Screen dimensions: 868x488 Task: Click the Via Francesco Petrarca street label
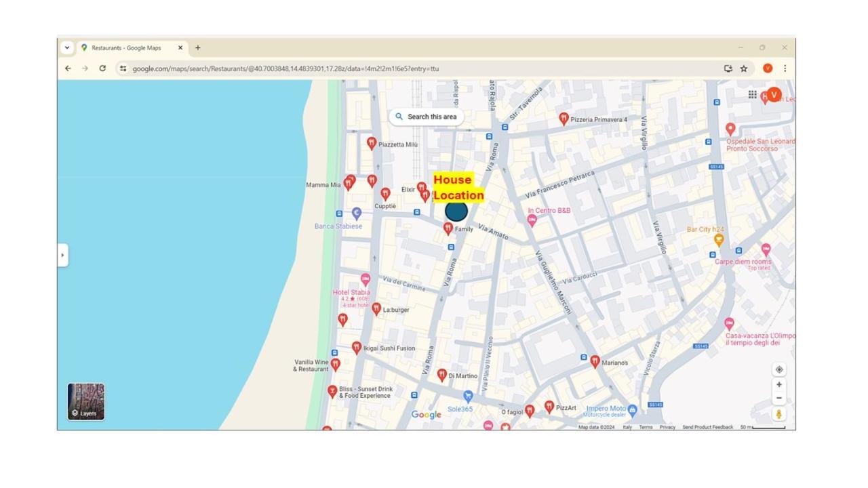pyautogui.click(x=560, y=184)
